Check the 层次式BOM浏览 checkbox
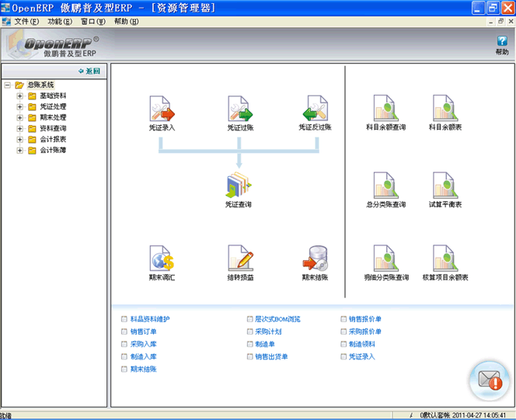This screenshot has width=516, height=420. coord(249,319)
